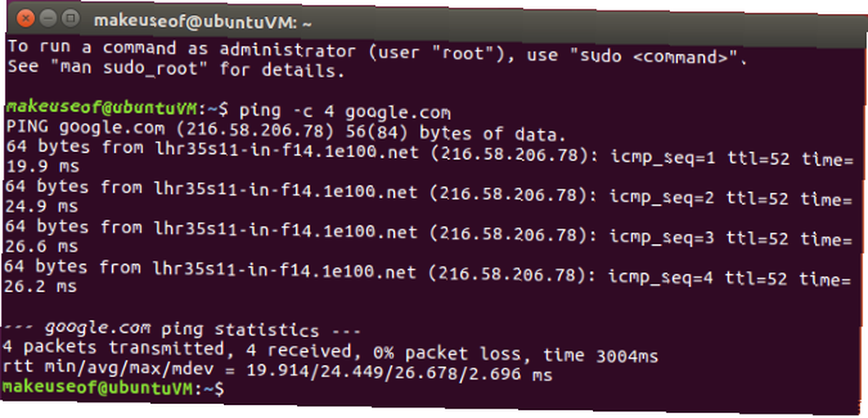Click the 26.2 ms time value
The width and height of the screenshot is (868, 418).
40,286
